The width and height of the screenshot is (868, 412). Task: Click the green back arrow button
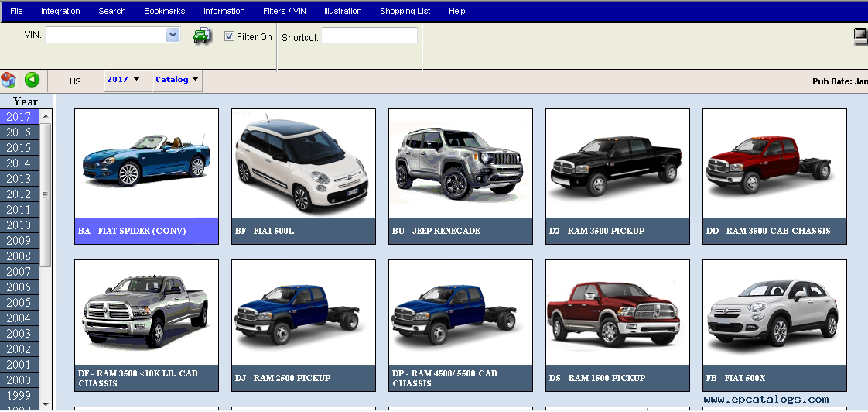[32, 80]
